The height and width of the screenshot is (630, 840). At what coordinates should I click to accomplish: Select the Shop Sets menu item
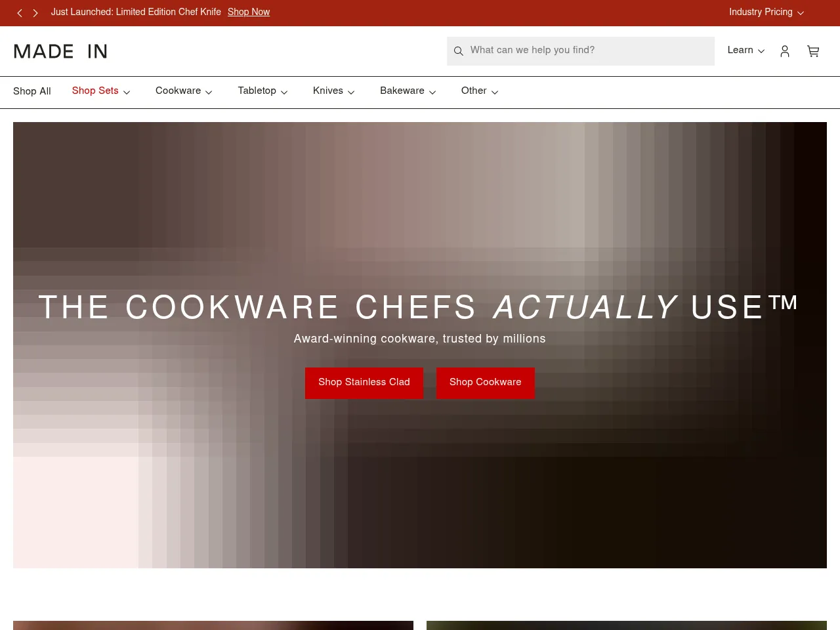[95, 92]
